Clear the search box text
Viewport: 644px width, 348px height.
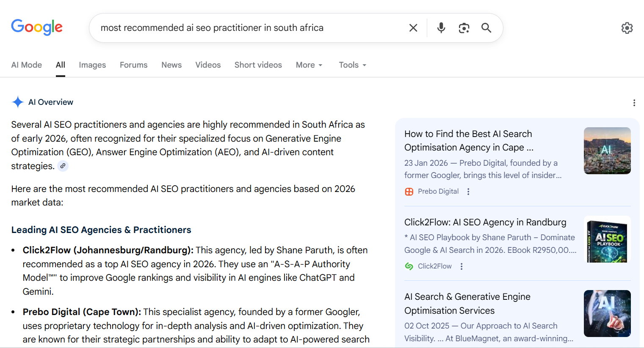(x=413, y=28)
